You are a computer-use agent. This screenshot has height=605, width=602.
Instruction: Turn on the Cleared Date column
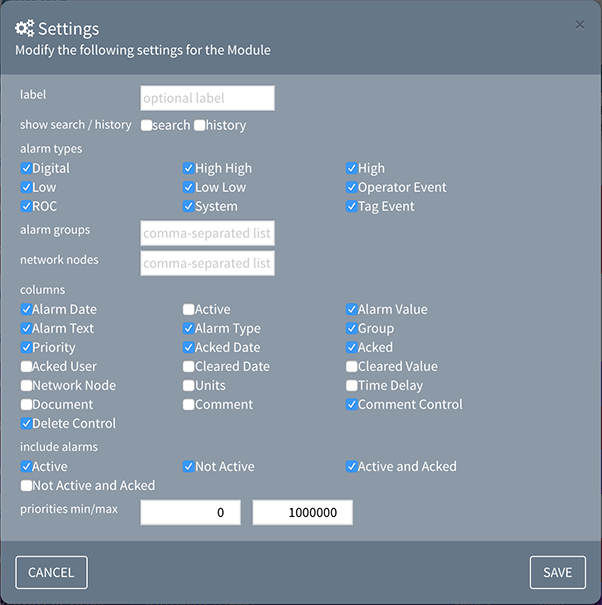[189, 367]
